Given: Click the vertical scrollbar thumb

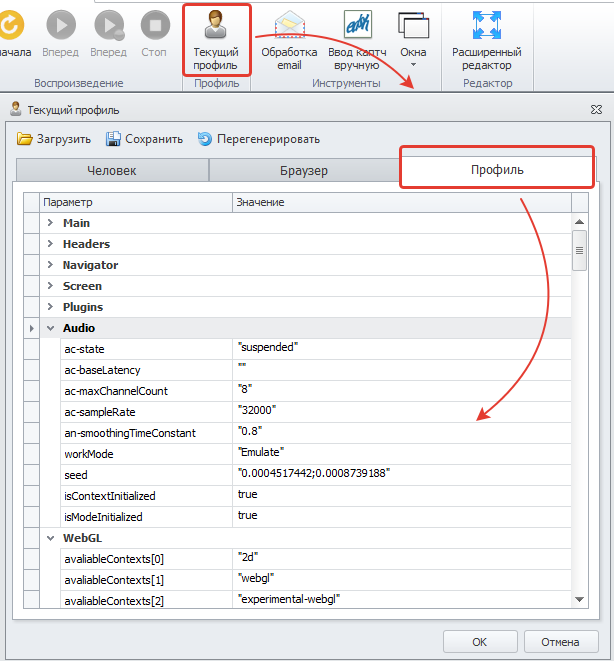Looking at the screenshot, I should click(579, 250).
